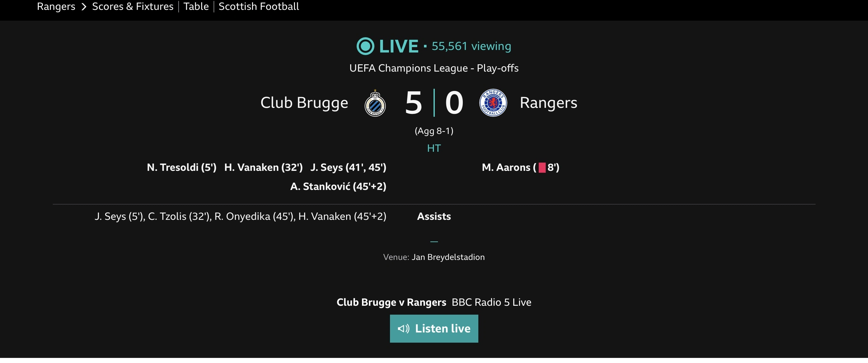This screenshot has width=868, height=363.
Task: Click the HT match status label
Action: [x=434, y=148]
